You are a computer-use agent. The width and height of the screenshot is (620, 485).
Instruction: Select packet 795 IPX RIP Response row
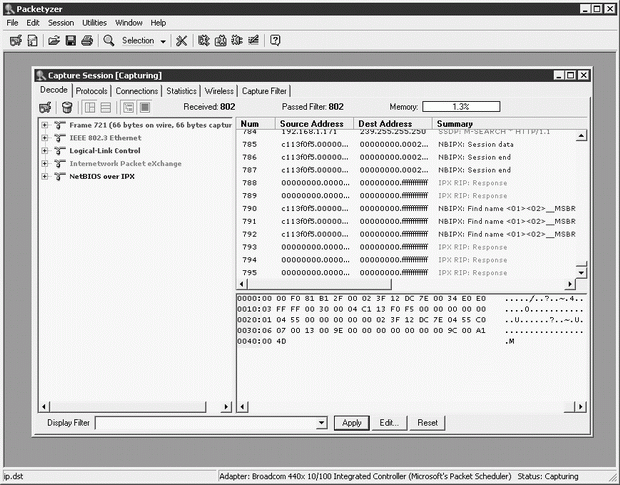[407, 273]
